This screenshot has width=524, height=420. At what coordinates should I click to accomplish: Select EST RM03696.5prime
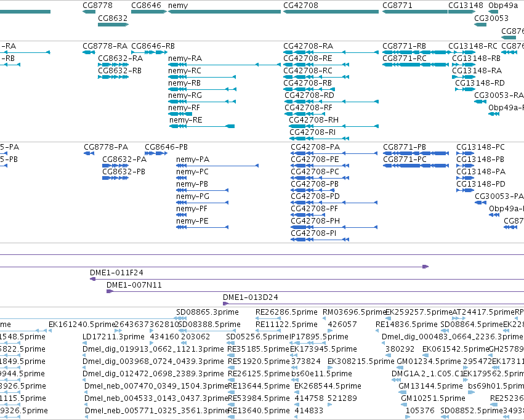click(354, 312)
